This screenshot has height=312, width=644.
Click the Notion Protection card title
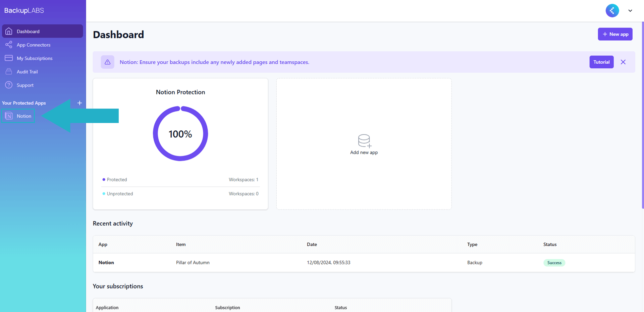coord(180,92)
